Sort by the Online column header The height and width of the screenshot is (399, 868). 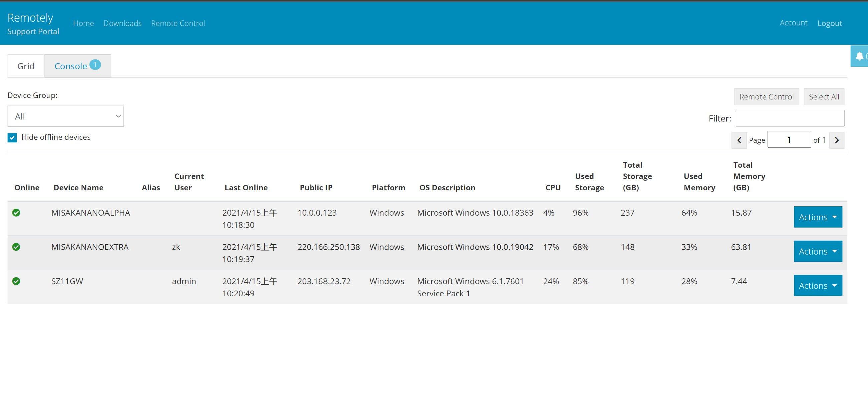click(x=27, y=187)
